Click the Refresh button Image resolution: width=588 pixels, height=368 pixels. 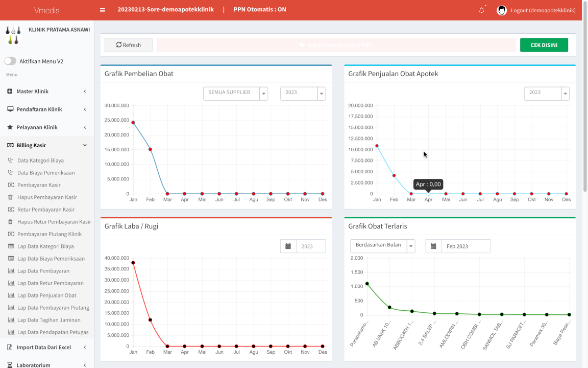point(128,45)
